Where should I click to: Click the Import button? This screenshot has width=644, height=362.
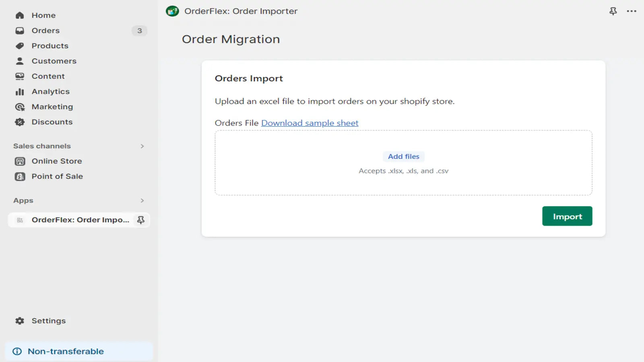567,216
